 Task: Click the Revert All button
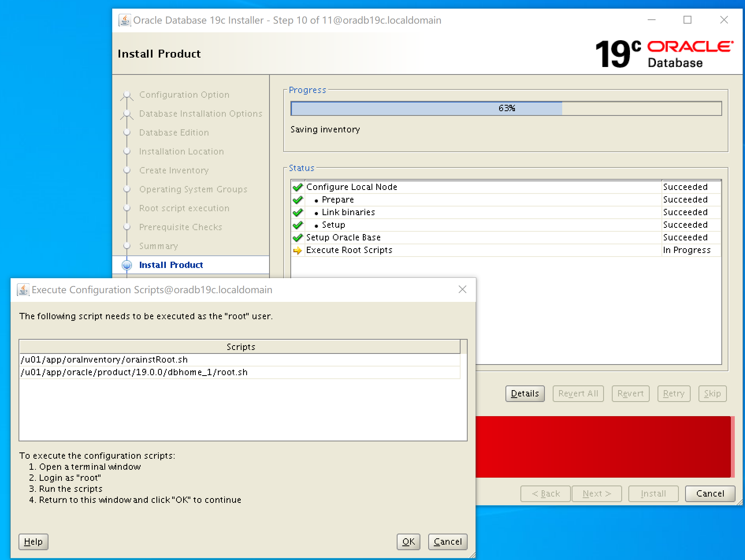click(x=578, y=394)
